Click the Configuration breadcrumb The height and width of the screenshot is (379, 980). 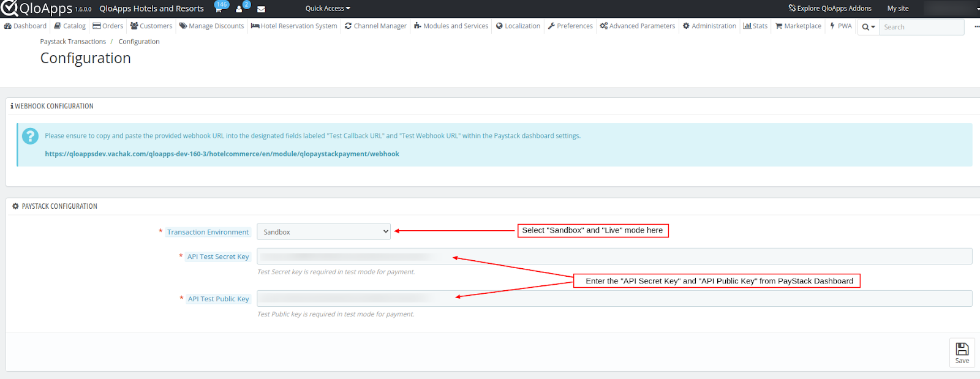(x=139, y=42)
